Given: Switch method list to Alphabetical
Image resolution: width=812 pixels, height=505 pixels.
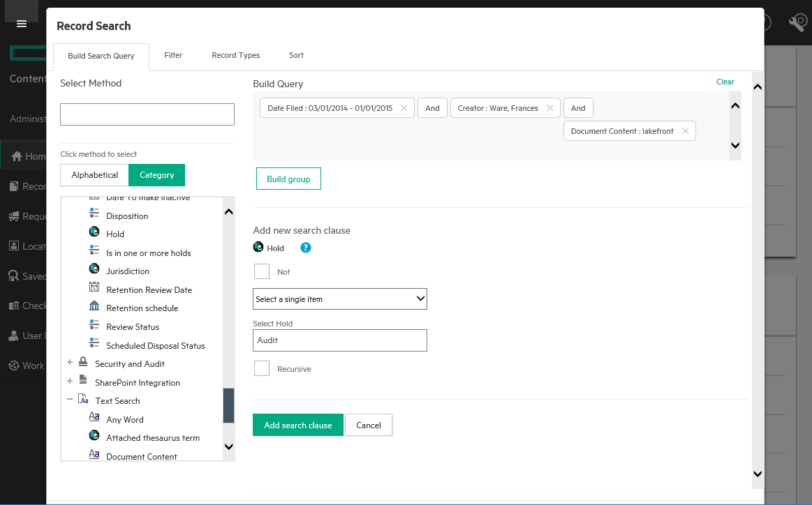Looking at the screenshot, I should (x=95, y=175).
